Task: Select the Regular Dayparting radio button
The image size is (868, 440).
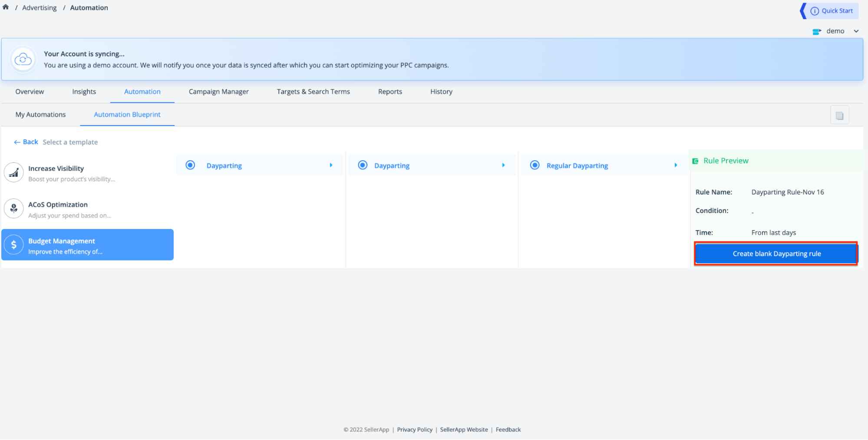Action: [x=535, y=165]
